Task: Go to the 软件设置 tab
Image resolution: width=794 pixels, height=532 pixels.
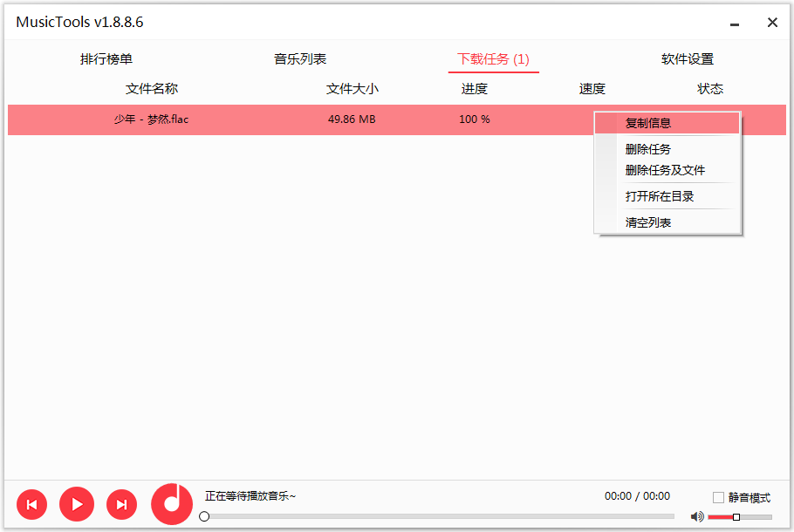Action: coord(688,59)
